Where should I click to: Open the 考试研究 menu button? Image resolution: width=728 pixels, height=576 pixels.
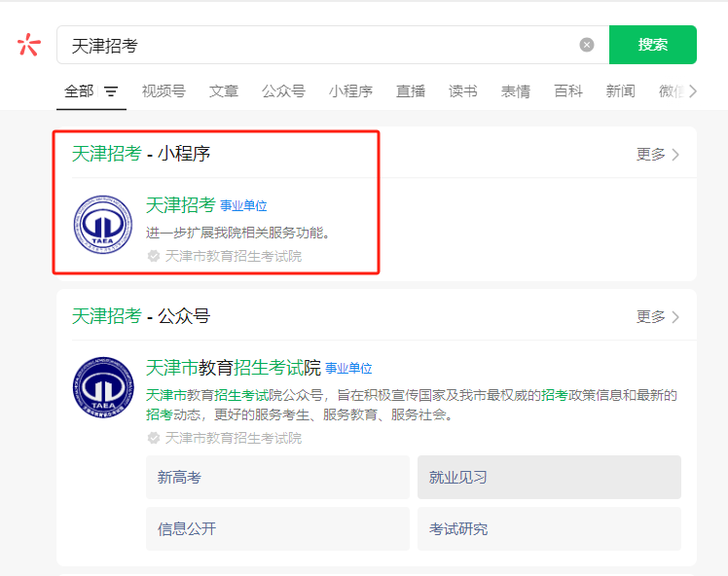[549, 528]
